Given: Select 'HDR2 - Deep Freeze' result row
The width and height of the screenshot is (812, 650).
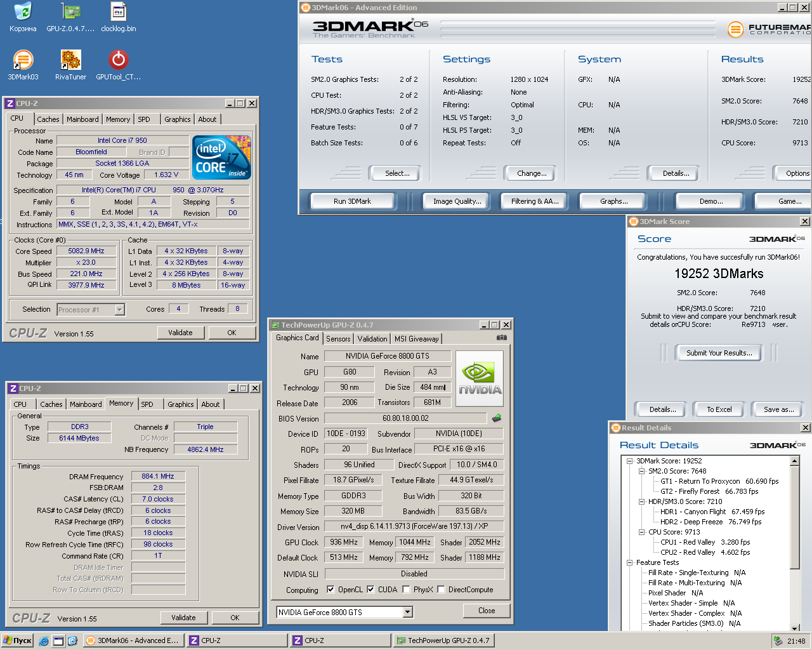Looking at the screenshot, I should [x=710, y=522].
